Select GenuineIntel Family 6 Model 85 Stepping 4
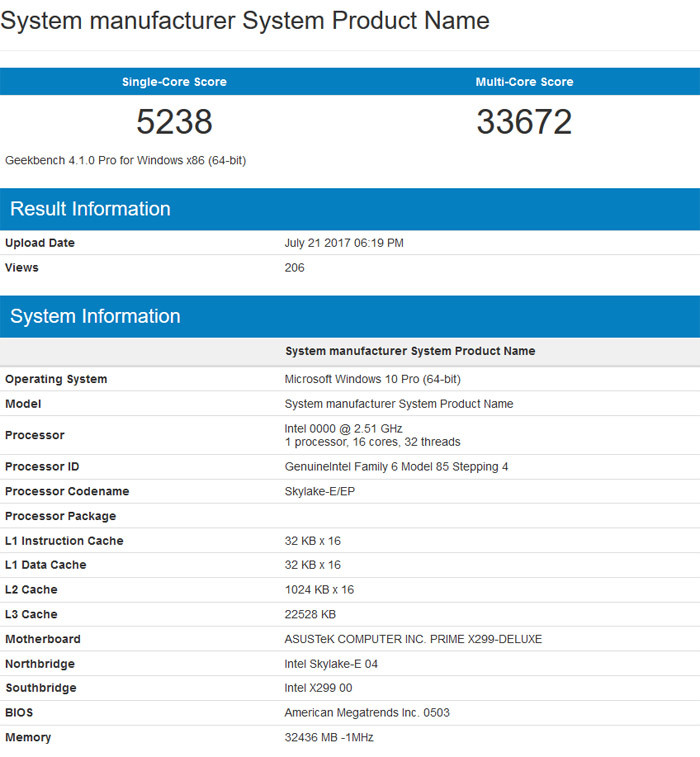The width and height of the screenshot is (700, 757). (396, 466)
